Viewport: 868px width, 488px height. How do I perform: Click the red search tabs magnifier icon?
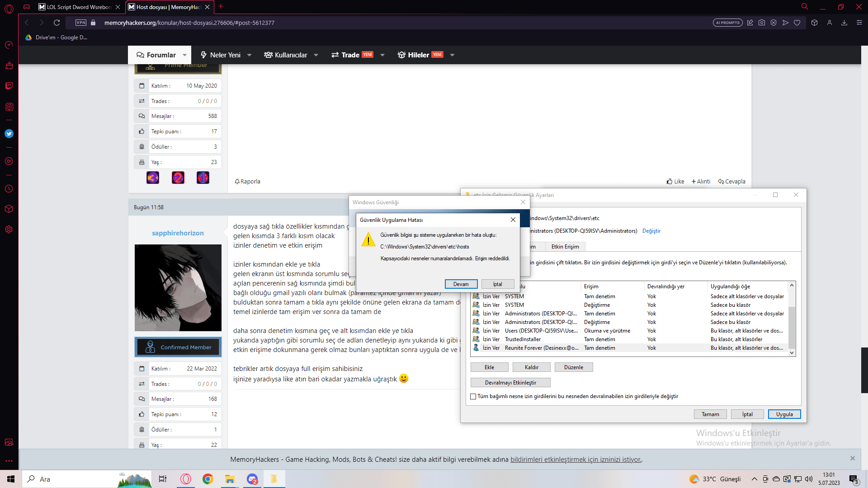(x=805, y=6)
